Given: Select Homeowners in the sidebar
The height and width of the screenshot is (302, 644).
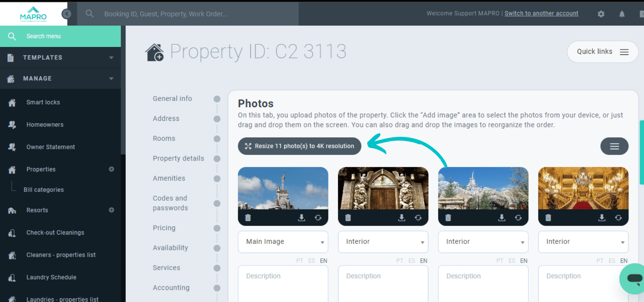Looking at the screenshot, I should click(x=45, y=124).
